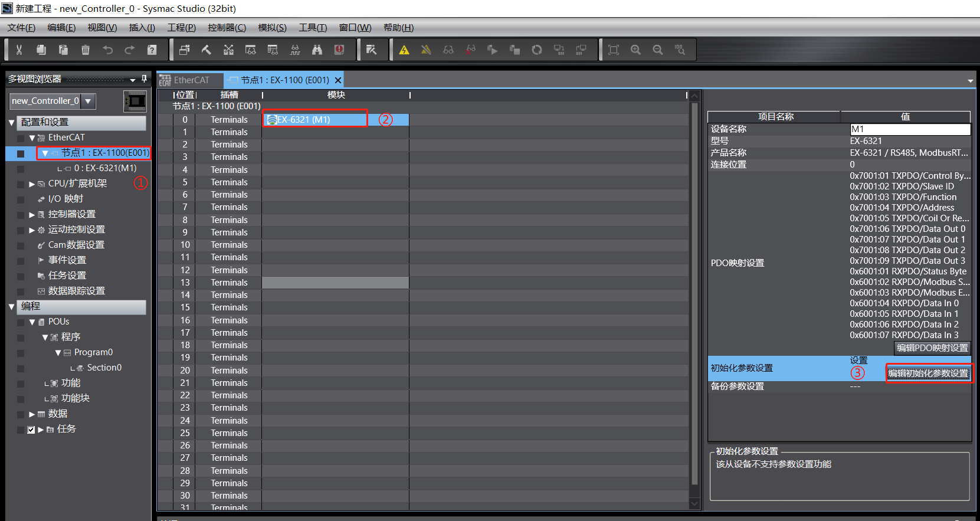
Task: Open the 控制器(C) menu
Action: [227, 28]
